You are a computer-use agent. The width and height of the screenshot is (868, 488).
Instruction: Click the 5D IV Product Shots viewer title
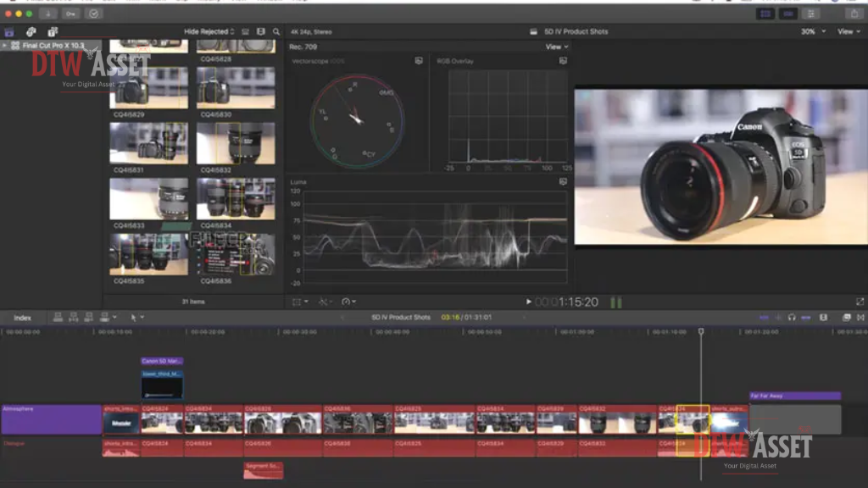(x=576, y=31)
